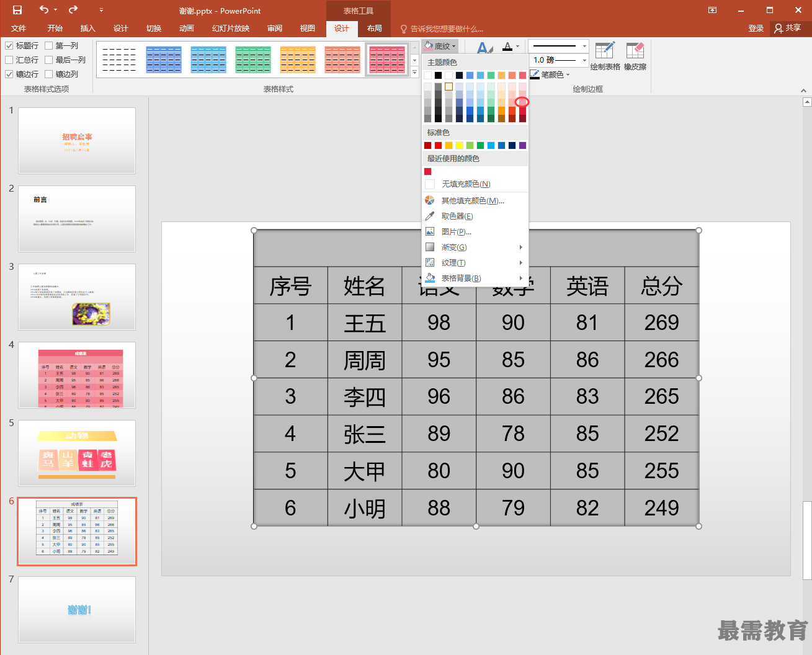Screen dimensions: 812x655
Task: Switch to the Slide Show (幻灯片放映) tab
Action: coord(231,29)
